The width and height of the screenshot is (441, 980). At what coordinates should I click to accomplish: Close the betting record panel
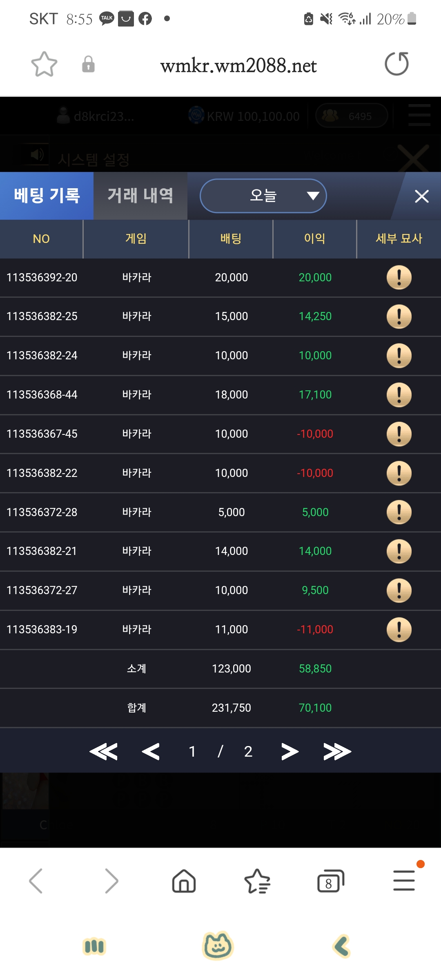421,196
